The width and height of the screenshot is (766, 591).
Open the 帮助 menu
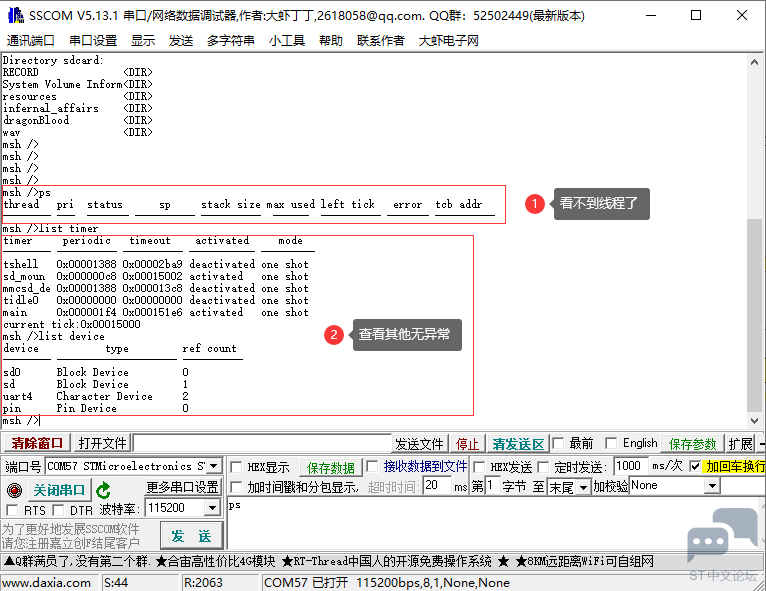[331, 41]
